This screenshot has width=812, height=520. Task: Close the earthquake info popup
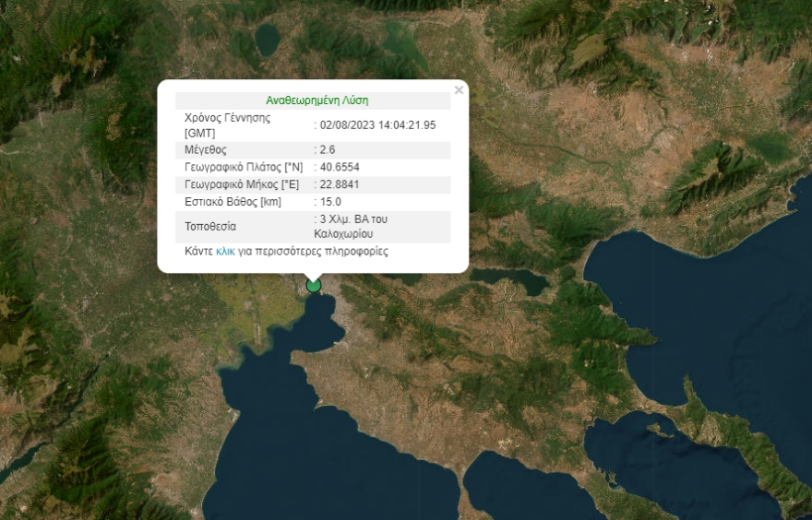point(459,90)
